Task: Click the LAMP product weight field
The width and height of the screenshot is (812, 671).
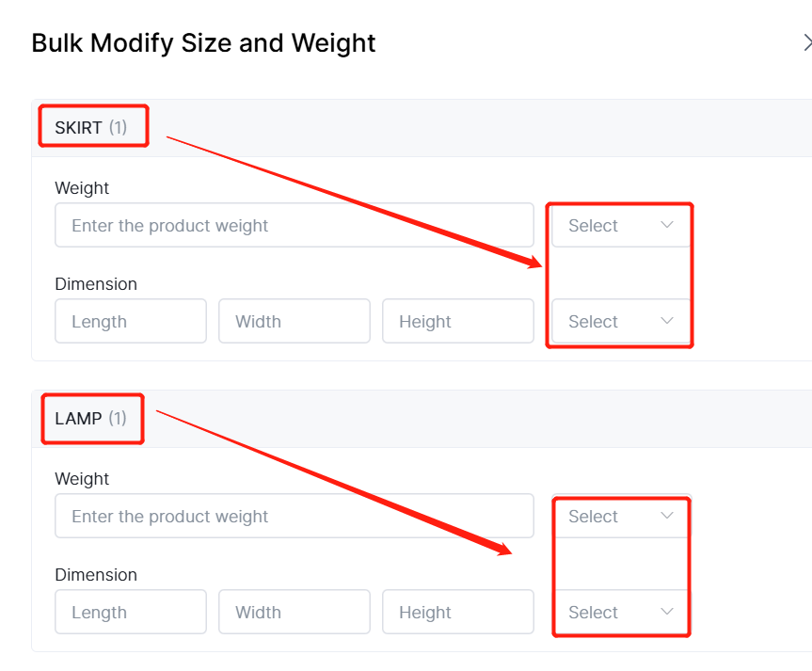Action: (x=294, y=517)
